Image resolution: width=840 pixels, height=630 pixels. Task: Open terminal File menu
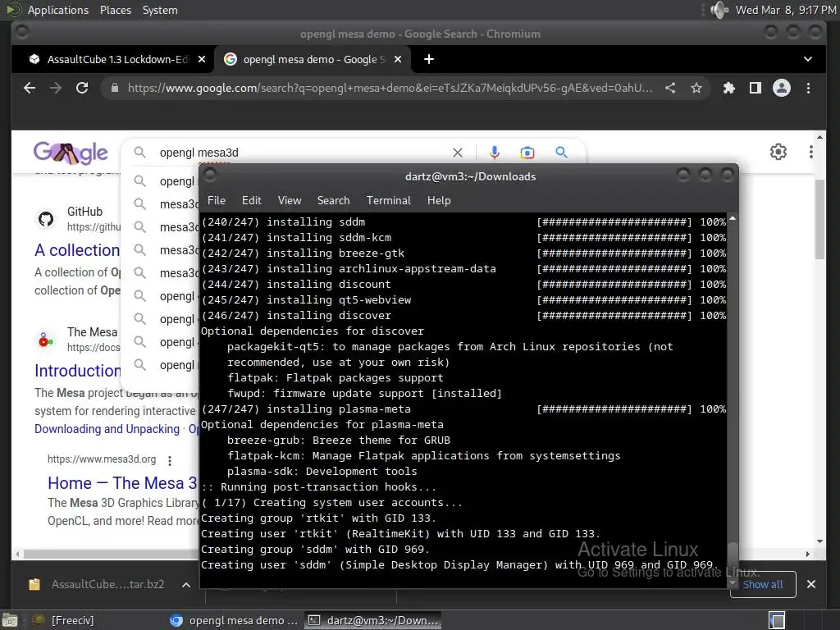217,200
